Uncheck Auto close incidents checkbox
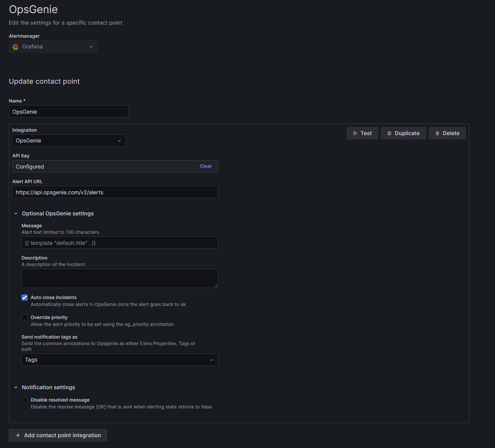Screen dimensions: 495x448 [x=25, y=297]
